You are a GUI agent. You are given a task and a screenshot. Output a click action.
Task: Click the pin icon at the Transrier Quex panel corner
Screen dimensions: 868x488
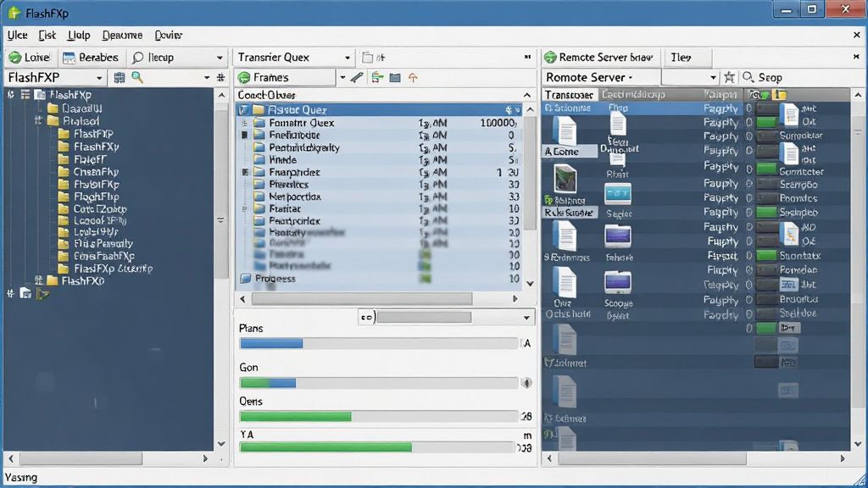click(x=527, y=57)
